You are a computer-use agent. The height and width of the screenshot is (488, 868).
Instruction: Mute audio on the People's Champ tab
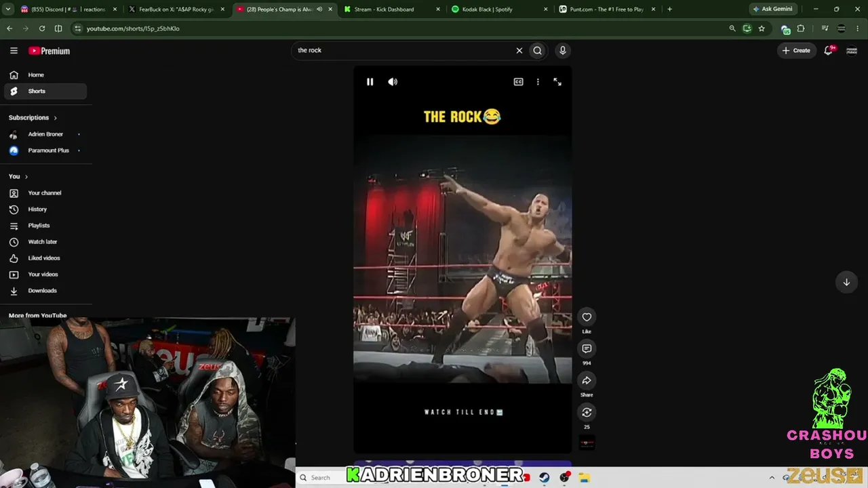click(x=319, y=9)
